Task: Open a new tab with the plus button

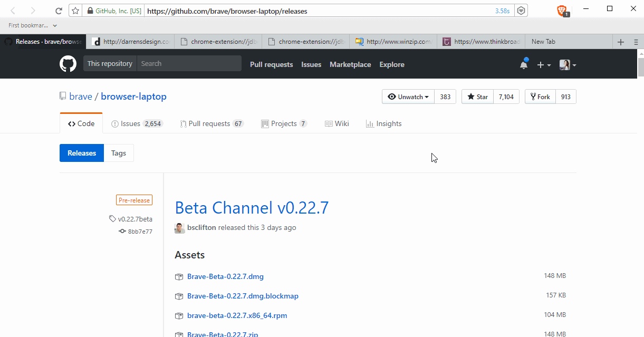Action: coord(621,42)
